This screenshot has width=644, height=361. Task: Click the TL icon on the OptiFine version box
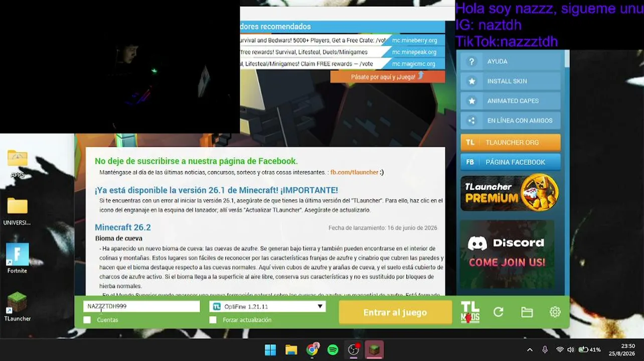pyautogui.click(x=217, y=306)
